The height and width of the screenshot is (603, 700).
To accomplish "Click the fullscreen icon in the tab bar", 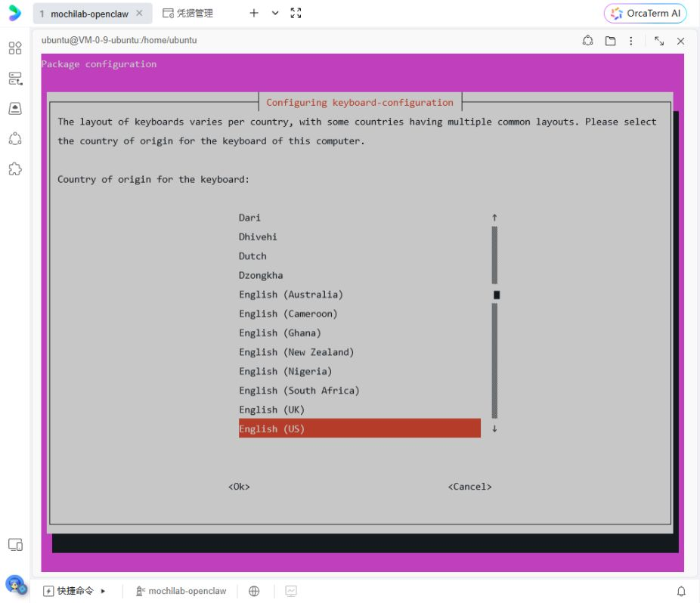I will [x=296, y=13].
